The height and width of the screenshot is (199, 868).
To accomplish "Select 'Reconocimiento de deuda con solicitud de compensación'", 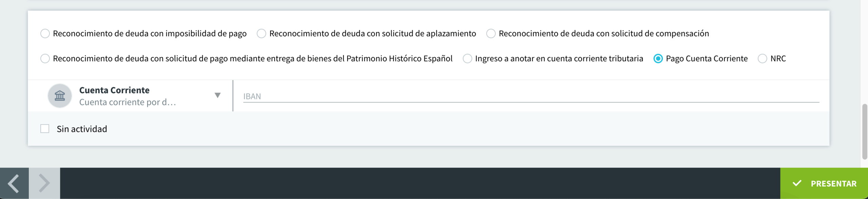I will 491,34.
